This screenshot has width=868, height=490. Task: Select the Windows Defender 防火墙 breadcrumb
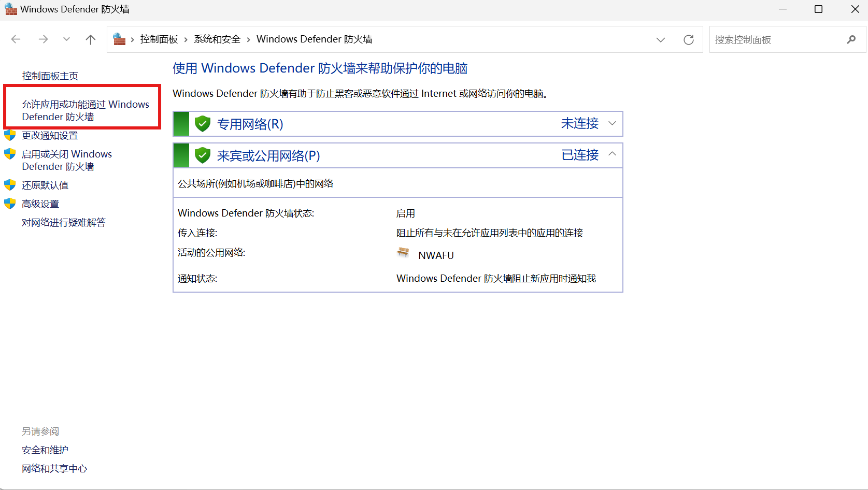(x=315, y=39)
